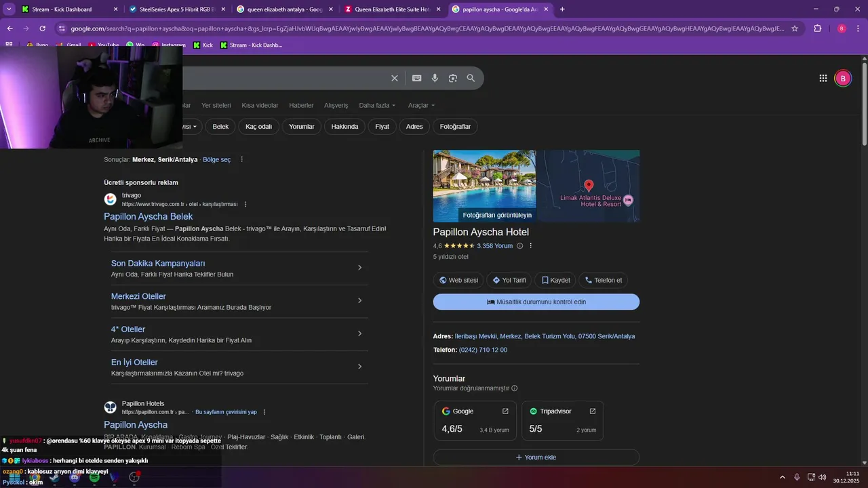Open the tab search dropdown arrow
The width and height of the screenshot is (868, 488).
(9, 9)
